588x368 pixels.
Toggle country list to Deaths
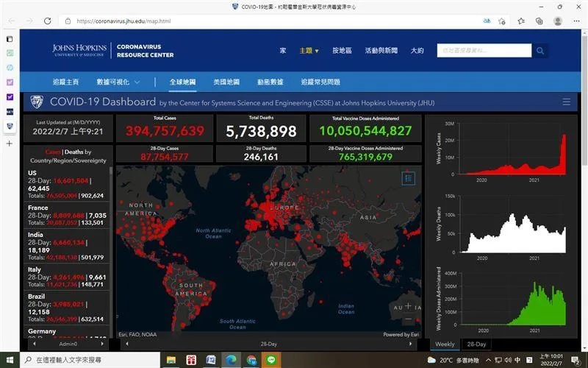point(74,152)
